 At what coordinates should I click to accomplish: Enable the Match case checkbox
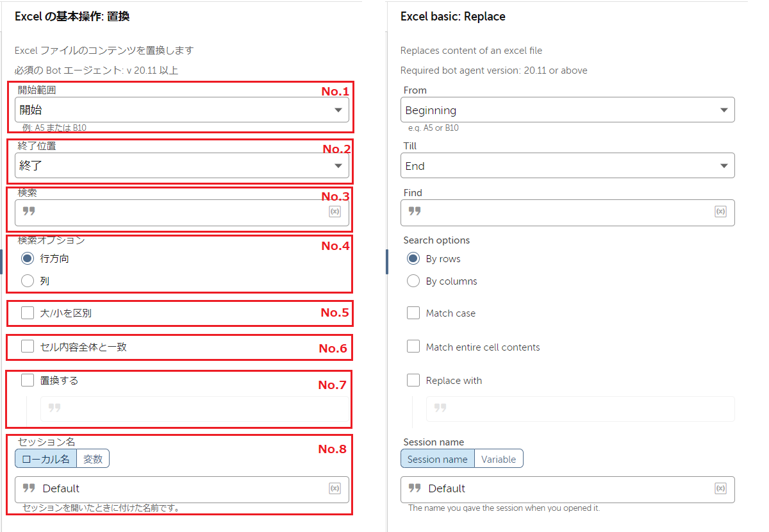tap(413, 313)
